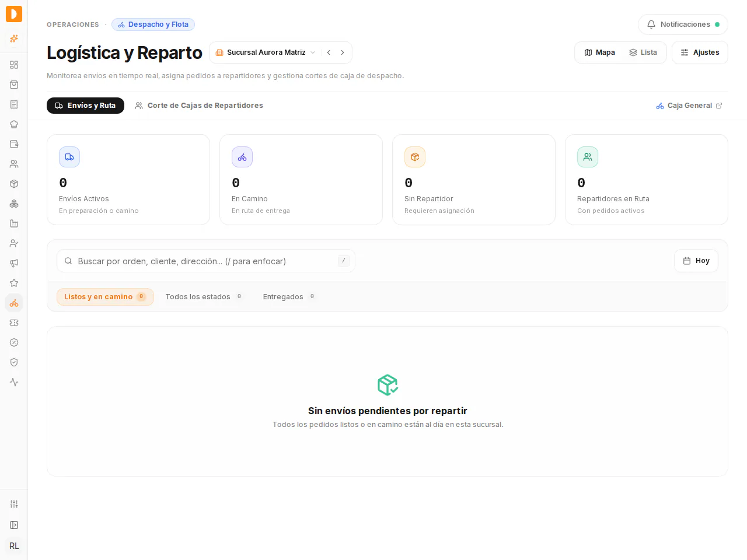Viewport: 747px width, 560px height.
Task: Click the Despacho y Flota breadcrumb chip
Action: 153,24
